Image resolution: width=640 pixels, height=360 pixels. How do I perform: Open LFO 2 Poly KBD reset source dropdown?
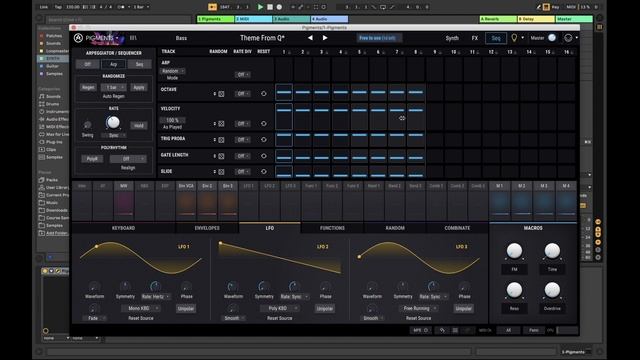(280, 309)
